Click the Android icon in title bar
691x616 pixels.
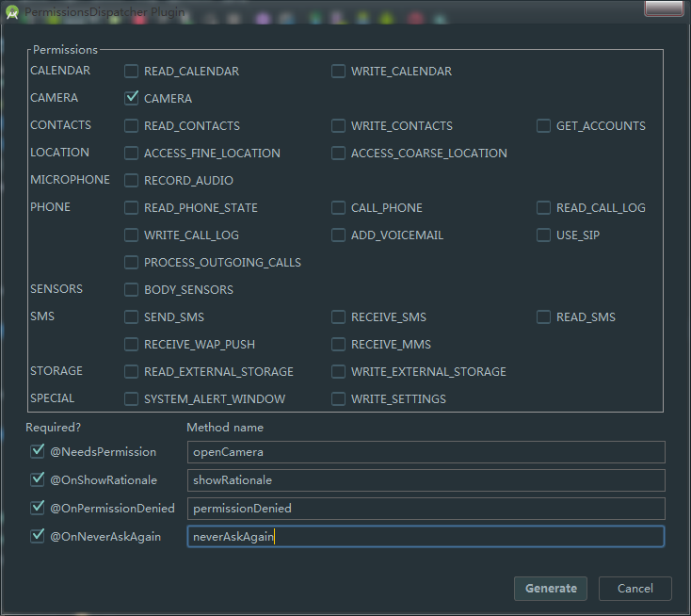point(11,12)
